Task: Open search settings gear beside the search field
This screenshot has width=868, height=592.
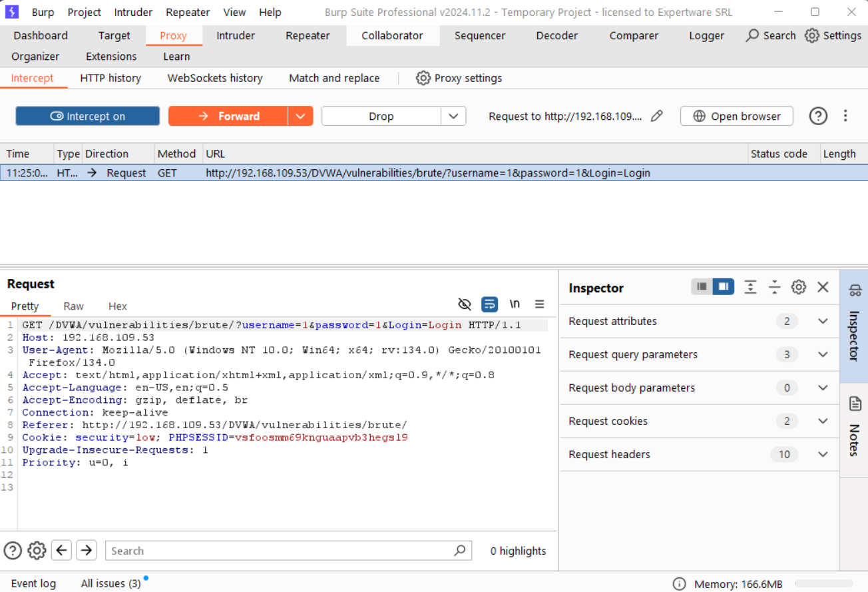Action: click(37, 551)
